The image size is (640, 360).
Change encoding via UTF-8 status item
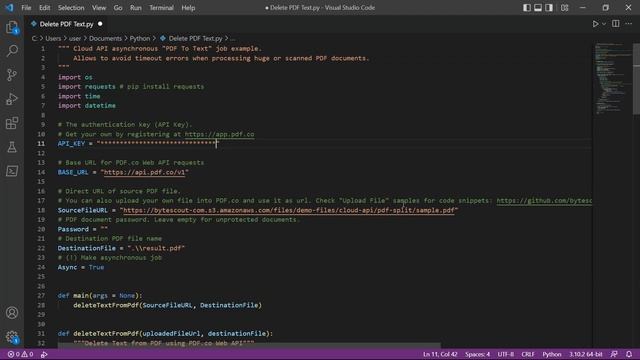tap(506, 354)
